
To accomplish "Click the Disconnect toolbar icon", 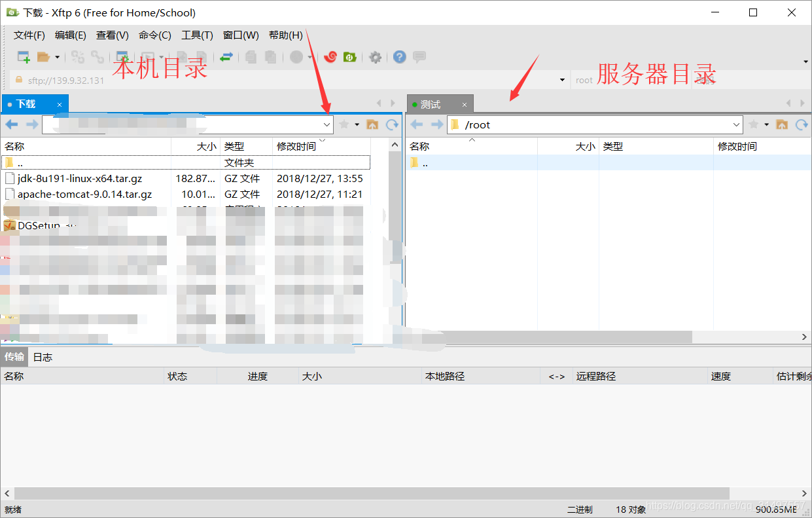I will pyautogui.click(x=97, y=58).
